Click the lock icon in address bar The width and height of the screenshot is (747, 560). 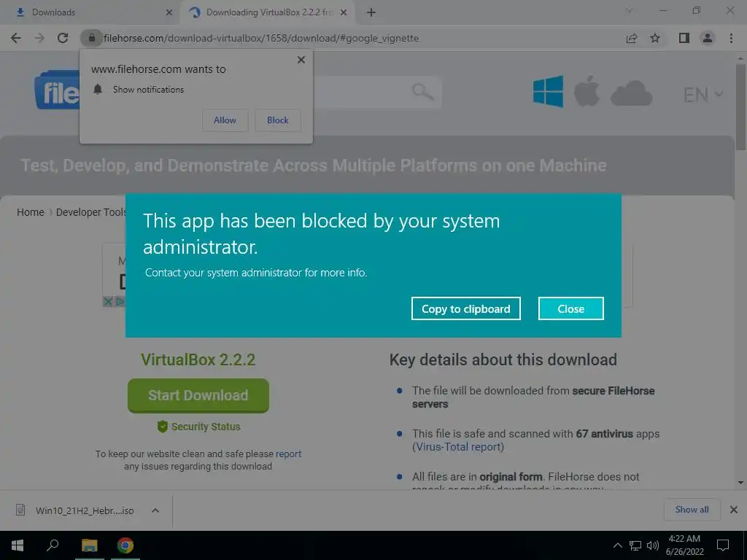91,38
